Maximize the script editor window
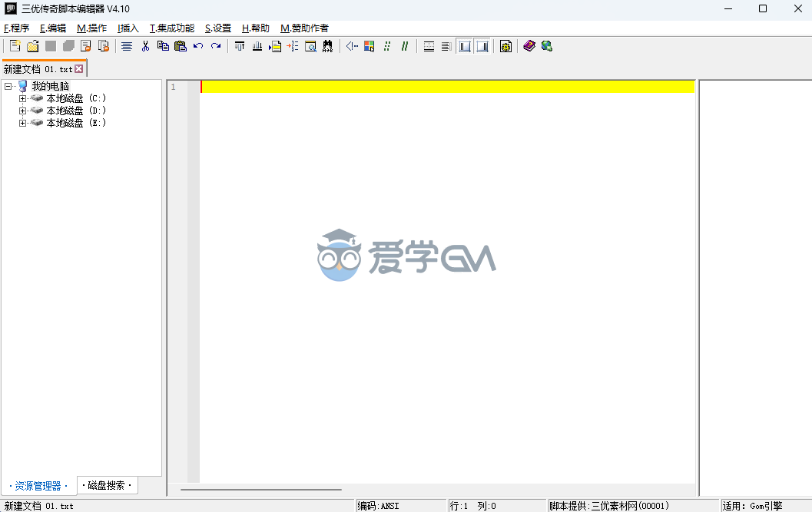This screenshot has width=812, height=512. tap(763, 8)
